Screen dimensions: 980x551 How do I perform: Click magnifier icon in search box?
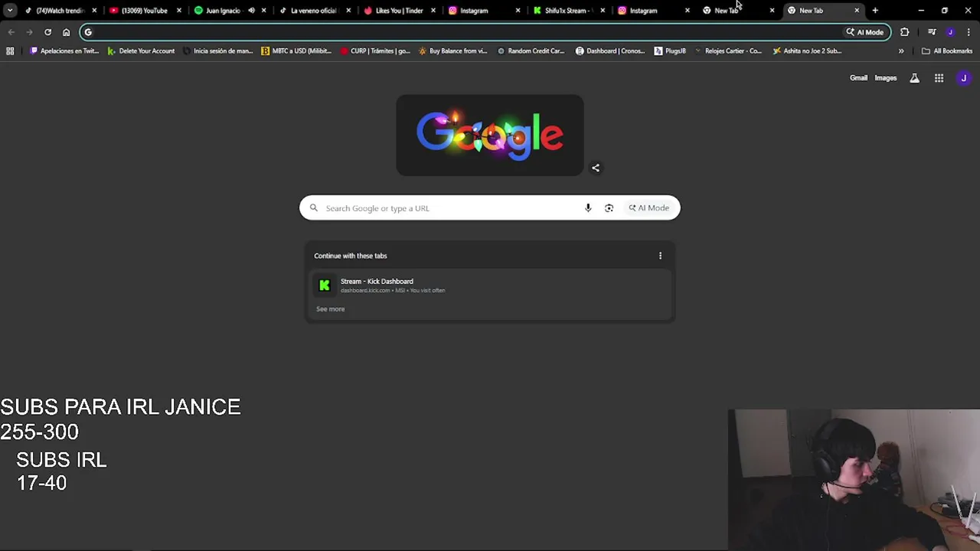pos(314,208)
